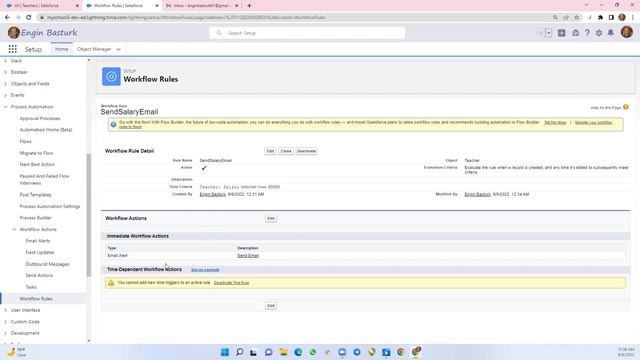Open Field Updates in sidebar
Viewport: 640px width, 360px height.
click(40, 252)
